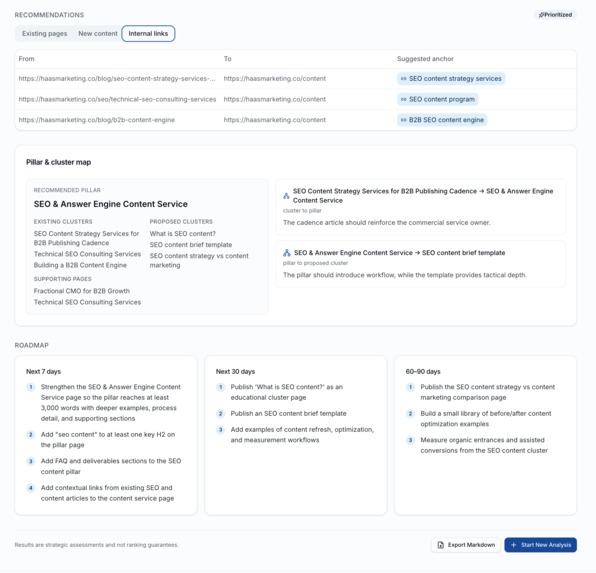The width and height of the screenshot is (596, 573).
Task: Click the What is SEO content? proposed cluster
Action: click(182, 234)
